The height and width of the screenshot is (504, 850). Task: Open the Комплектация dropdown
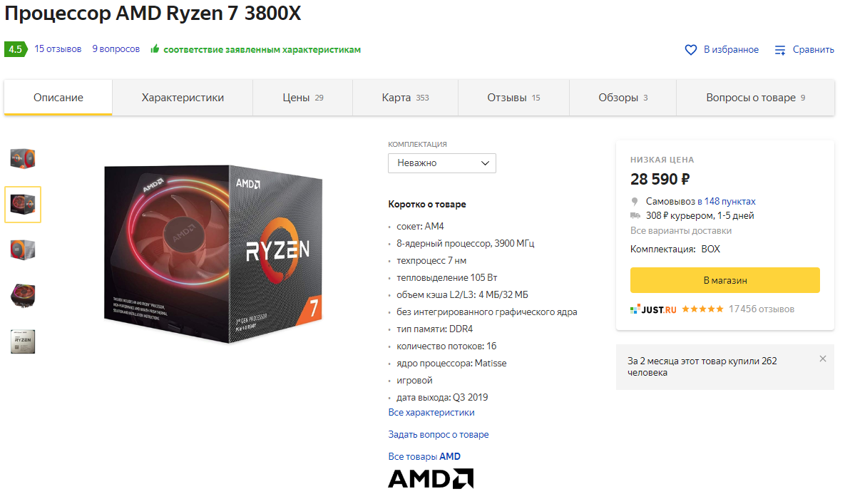tap(442, 163)
